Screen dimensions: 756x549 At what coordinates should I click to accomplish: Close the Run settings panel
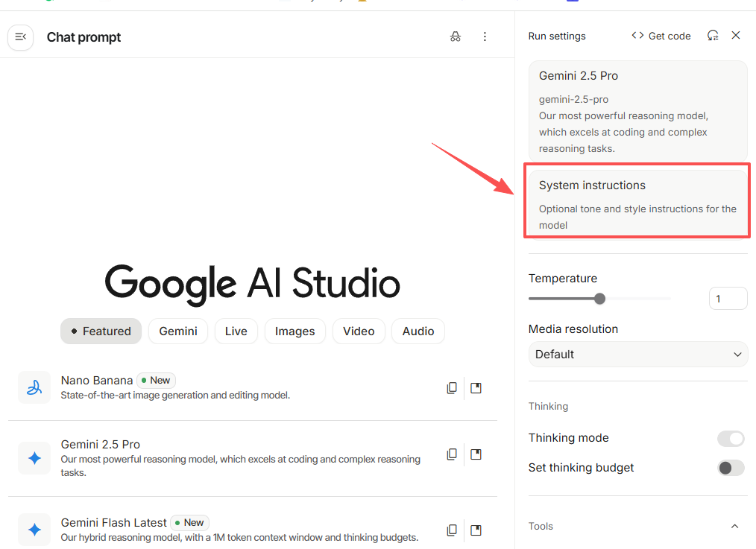736,36
